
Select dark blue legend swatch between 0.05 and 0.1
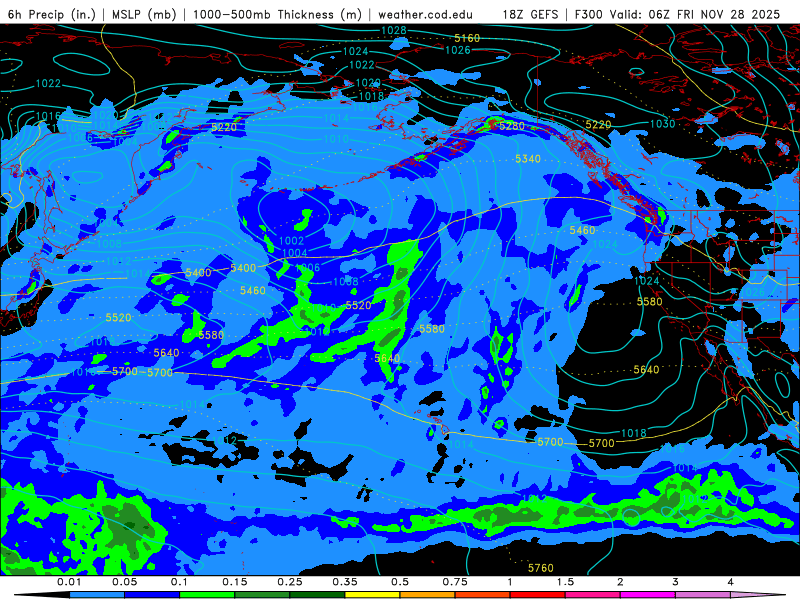(152, 595)
